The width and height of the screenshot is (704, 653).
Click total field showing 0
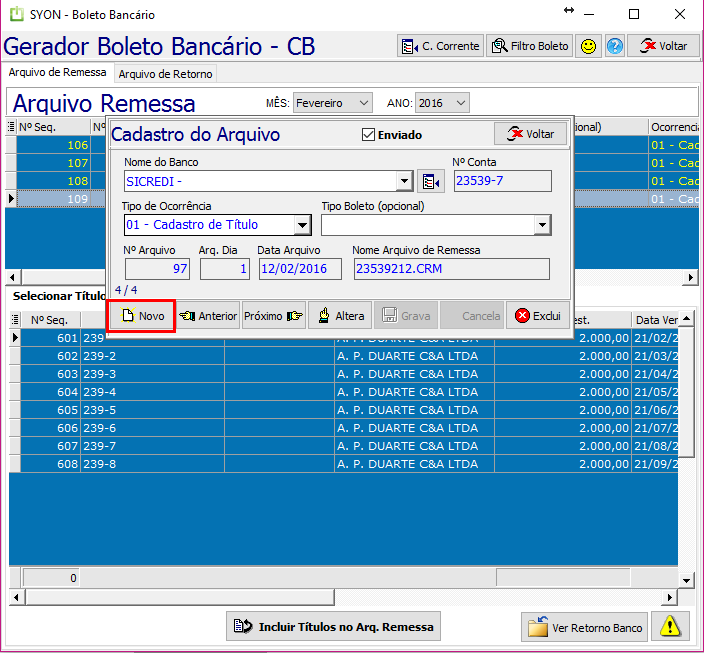51,578
